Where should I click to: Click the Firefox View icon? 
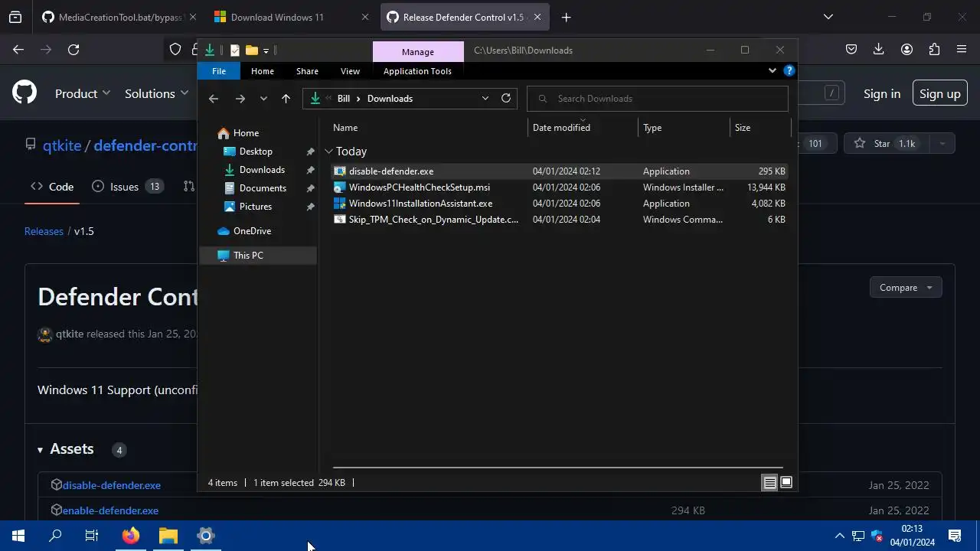tap(15, 17)
